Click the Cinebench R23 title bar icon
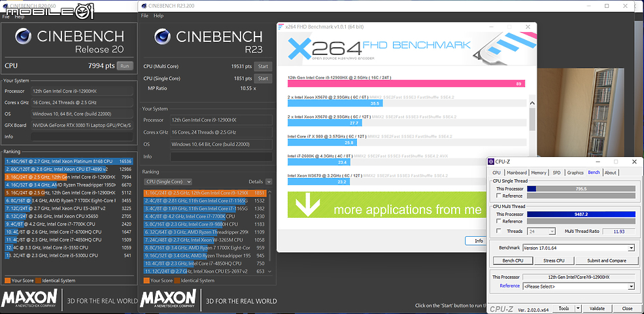Screen dimensions: 644x314 pyautogui.click(x=143, y=6)
